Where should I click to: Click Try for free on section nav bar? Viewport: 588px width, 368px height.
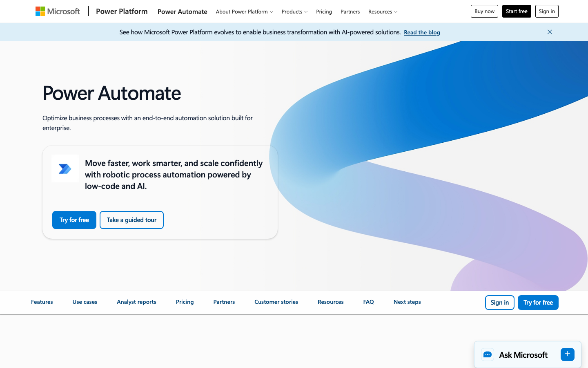pos(538,303)
